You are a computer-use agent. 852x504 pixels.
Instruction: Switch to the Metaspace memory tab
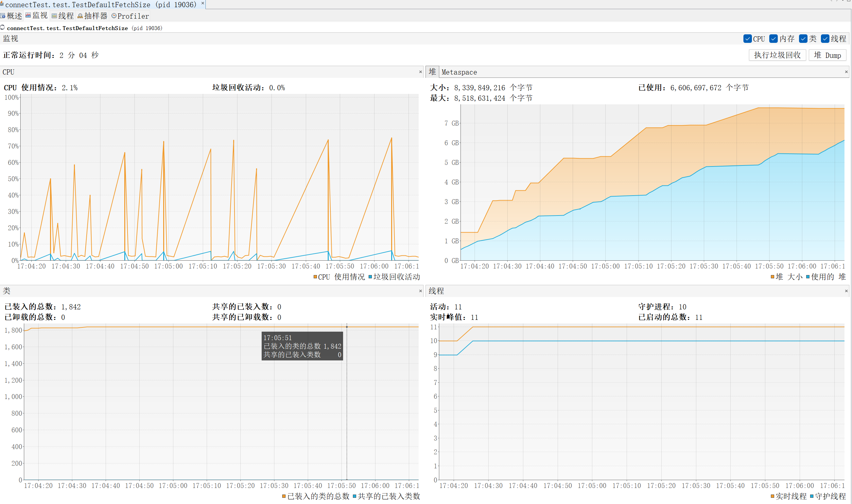[459, 72]
